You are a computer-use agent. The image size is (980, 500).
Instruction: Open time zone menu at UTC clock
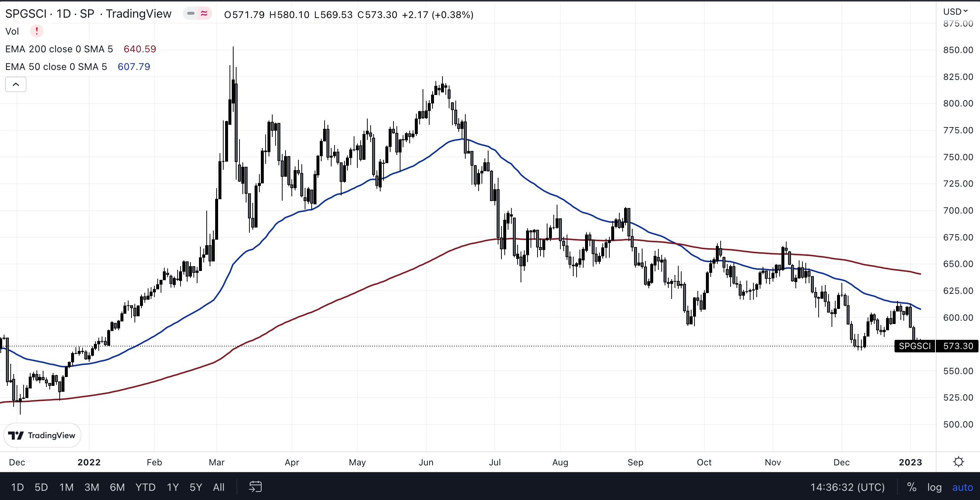pyautogui.click(x=847, y=487)
